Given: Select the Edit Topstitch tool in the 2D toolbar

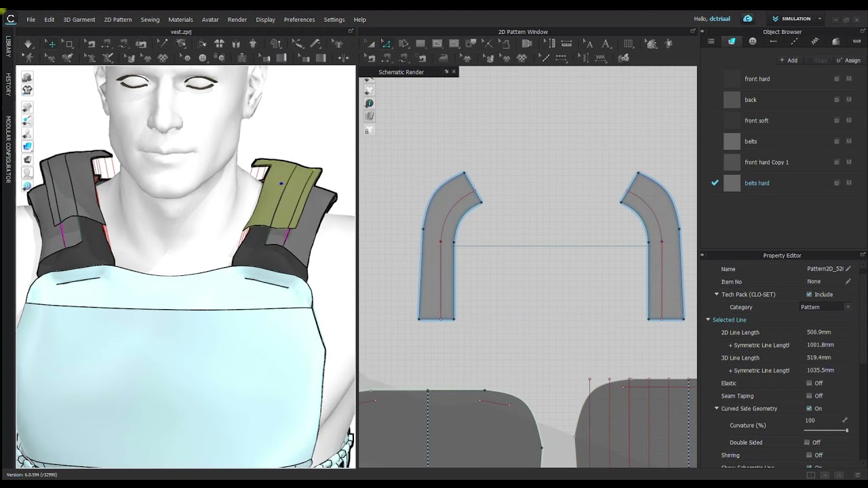Looking at the screenshot, I should coord(545,58).
